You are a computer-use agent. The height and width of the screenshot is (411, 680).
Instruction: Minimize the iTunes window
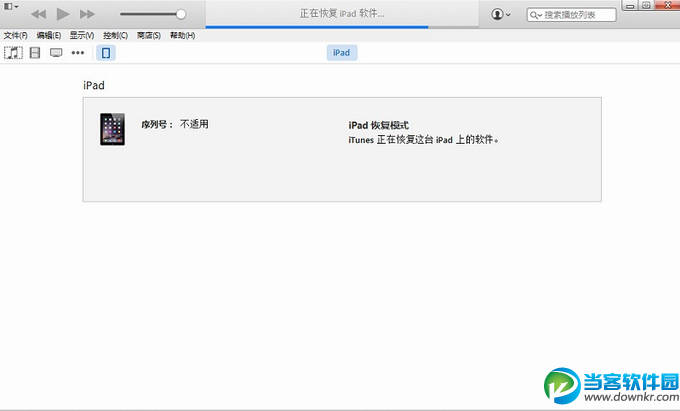631,5
